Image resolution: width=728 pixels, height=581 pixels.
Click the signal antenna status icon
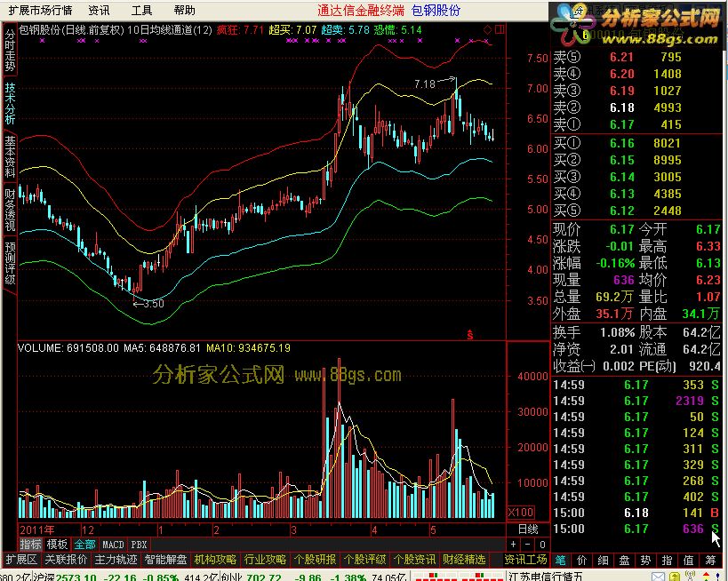pyautogui.click(x=690, y=577)
